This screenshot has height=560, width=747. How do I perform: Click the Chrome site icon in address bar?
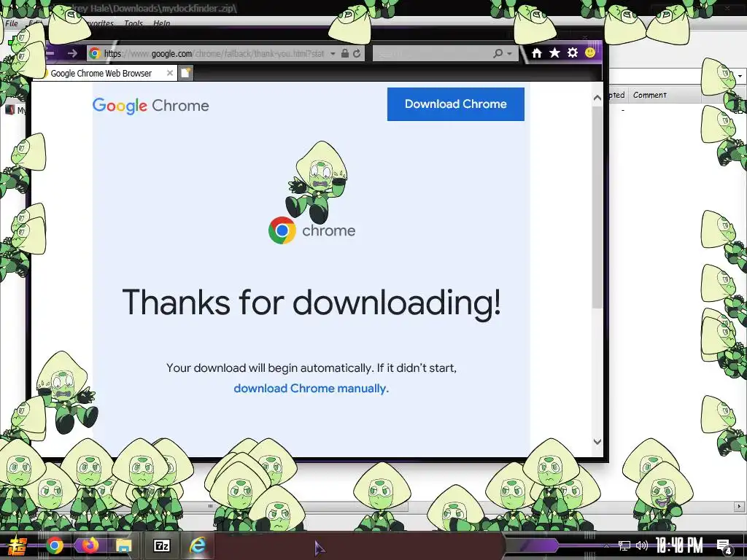coord(95,53)
